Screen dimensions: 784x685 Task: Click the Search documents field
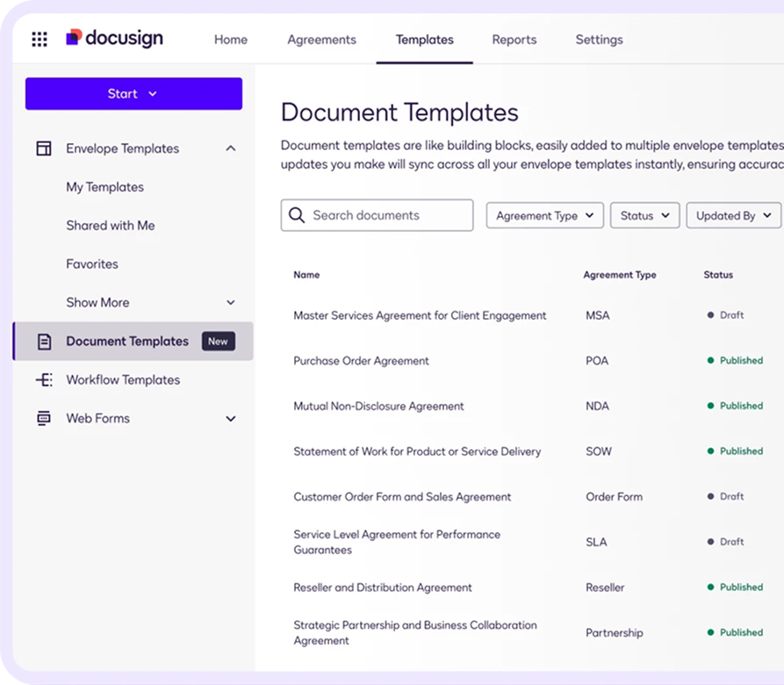[x=386, y=215]
